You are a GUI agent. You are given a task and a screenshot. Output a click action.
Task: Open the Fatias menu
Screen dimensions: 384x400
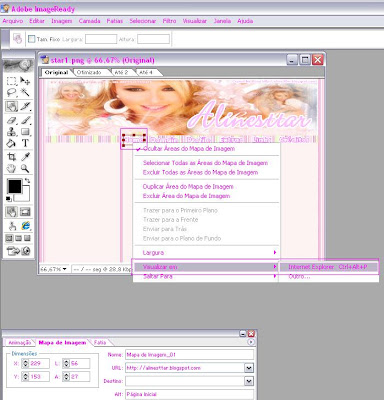click(115, 21)
